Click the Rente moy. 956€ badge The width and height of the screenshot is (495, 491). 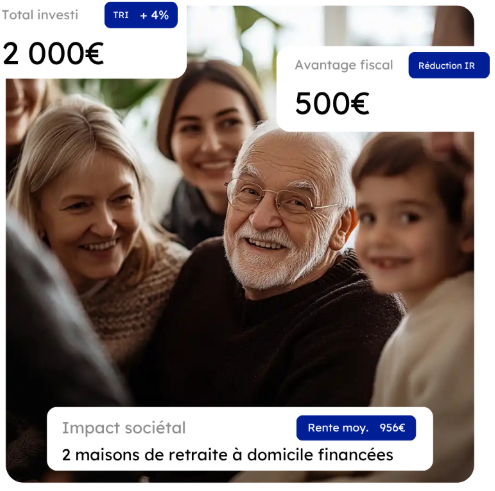(356, 428)
